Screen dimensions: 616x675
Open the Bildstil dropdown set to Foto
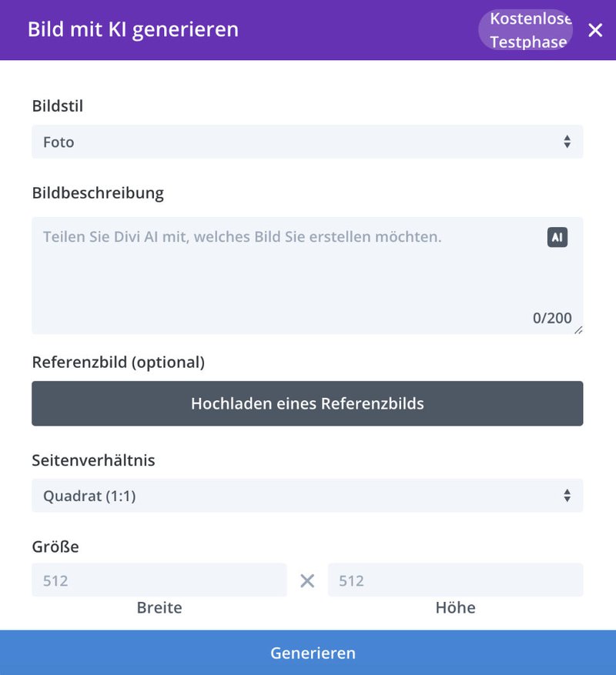(x=308, y=142)
